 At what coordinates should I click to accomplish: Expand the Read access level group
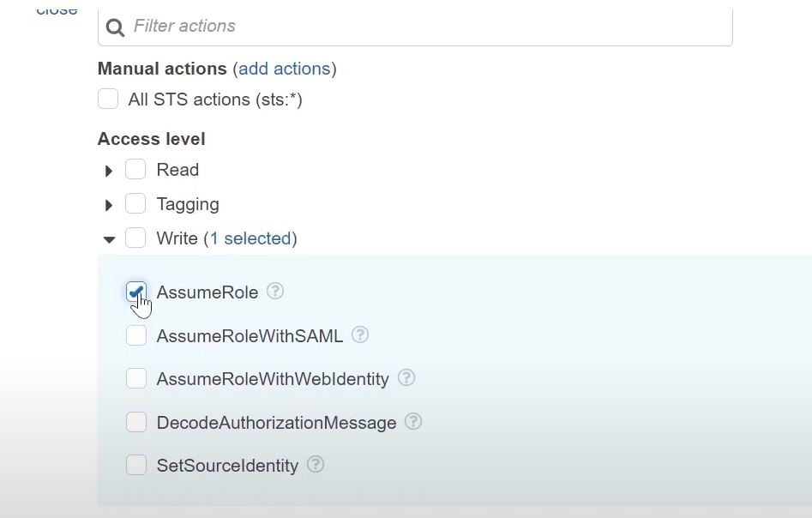pos(109,171)
